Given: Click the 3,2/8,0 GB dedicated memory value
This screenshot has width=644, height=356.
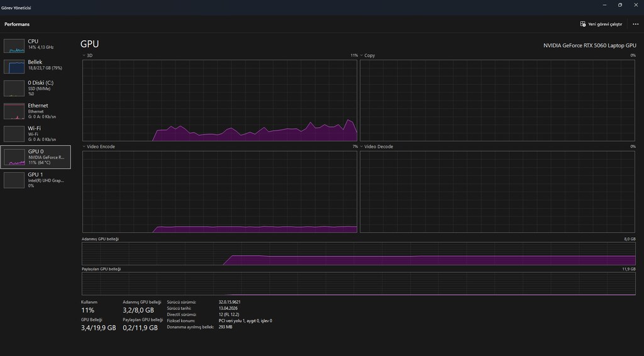Looking at the screenshot, I should (x=138, y=311).
